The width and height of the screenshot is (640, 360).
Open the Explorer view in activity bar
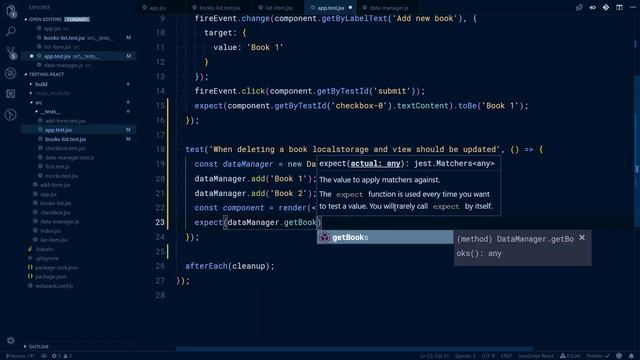click(x=11, y=11)
